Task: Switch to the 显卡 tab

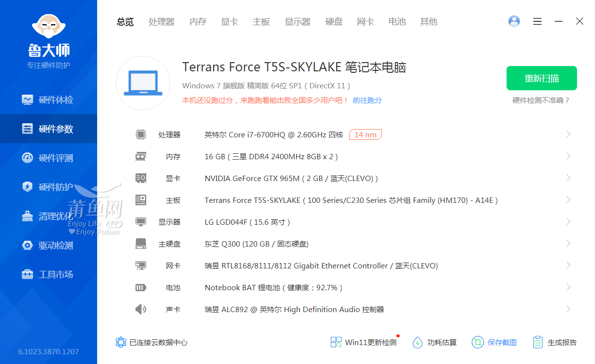Action: click(229, 21)
